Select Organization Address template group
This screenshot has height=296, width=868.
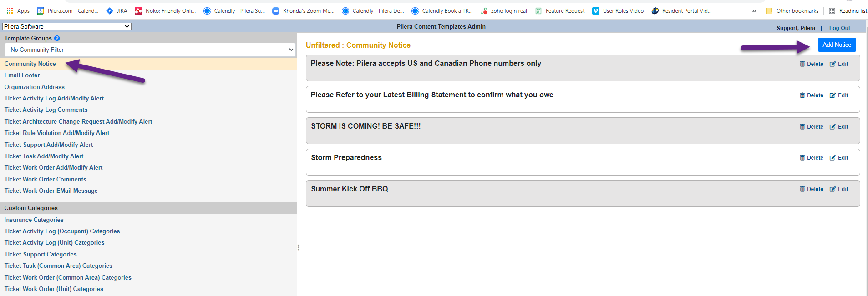point(35,87)
